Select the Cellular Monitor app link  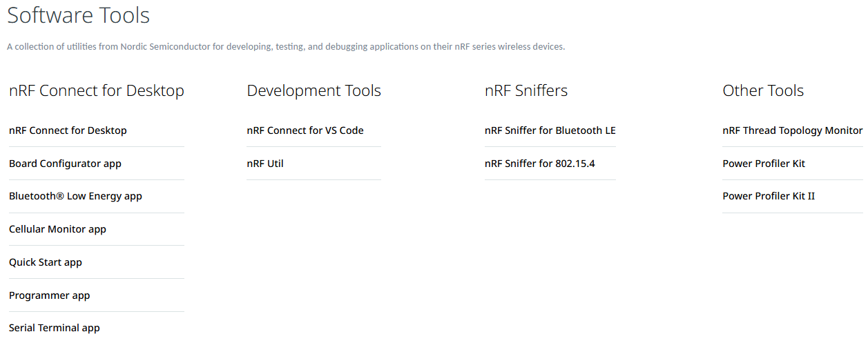(57, 229)
